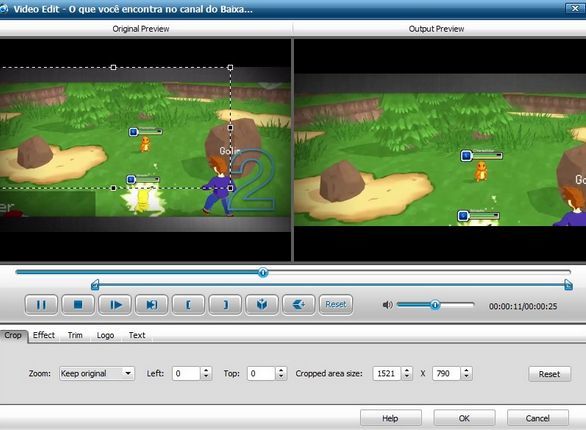586x430 pixels.
Task: Switch to the Trim tab
Action: click(x=75, y=335)
